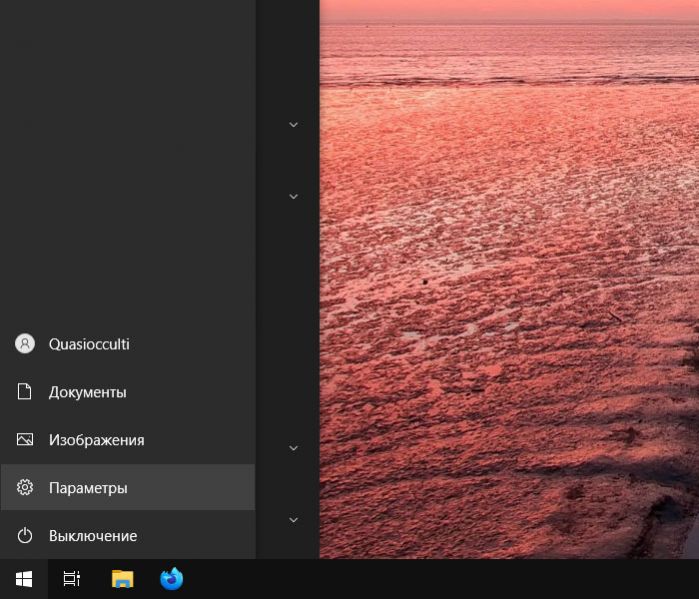
Task: Click the empty area of the taskbar
Action: click(441, 579)
